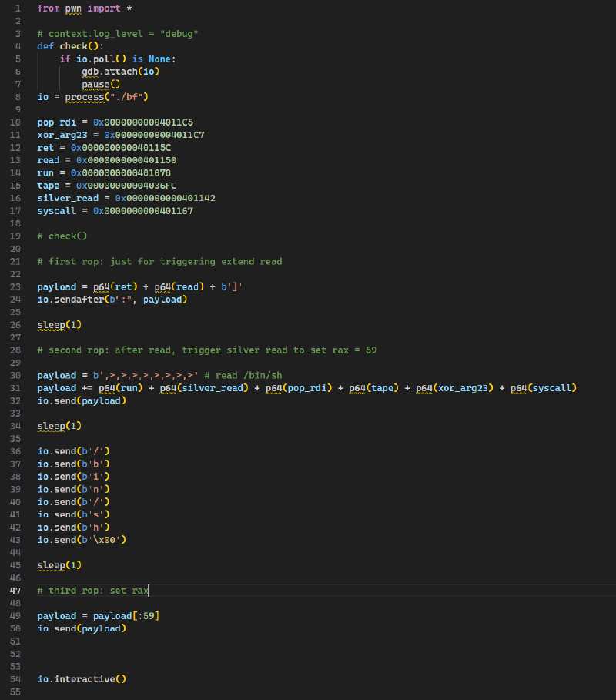
Task: Click the 'run = 0x0000000000401078' line
Action: [104, 172]
